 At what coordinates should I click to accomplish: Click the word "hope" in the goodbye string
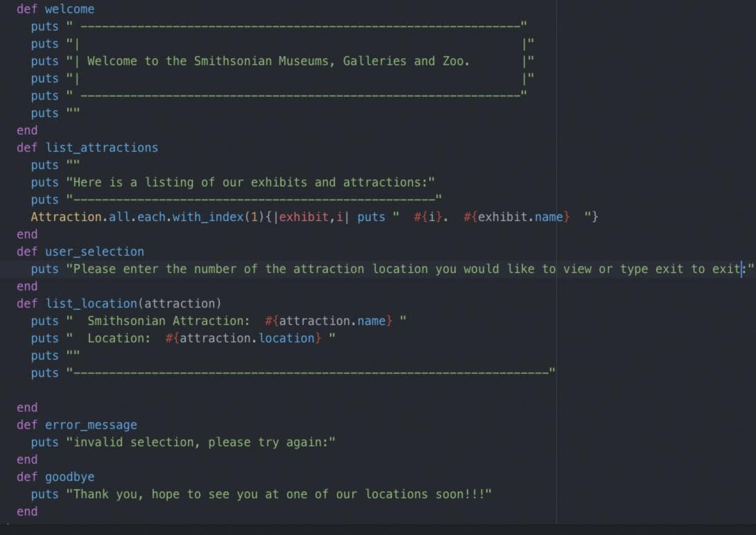pos(165,495)
